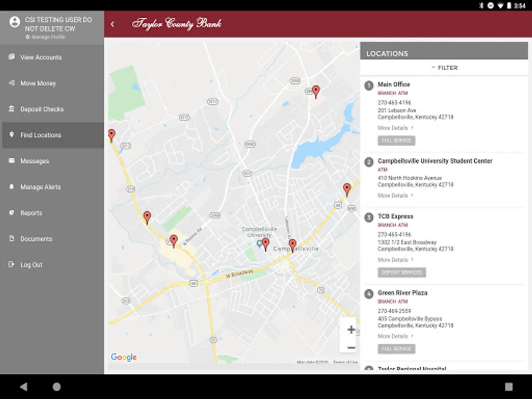Tap Android recent apps button
Image resolution: width=532 pixels, height=399 pixels.
(x=509, y=387)
